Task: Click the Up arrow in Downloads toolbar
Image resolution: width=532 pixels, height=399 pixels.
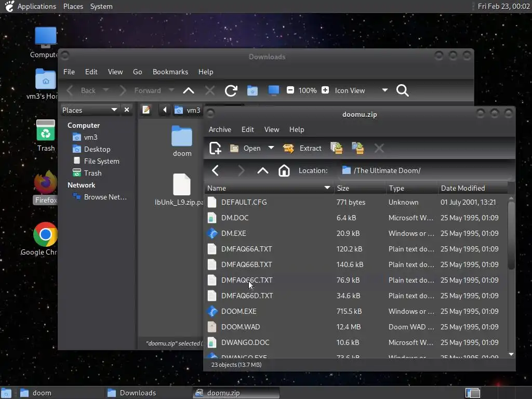Action: [189, 90]
